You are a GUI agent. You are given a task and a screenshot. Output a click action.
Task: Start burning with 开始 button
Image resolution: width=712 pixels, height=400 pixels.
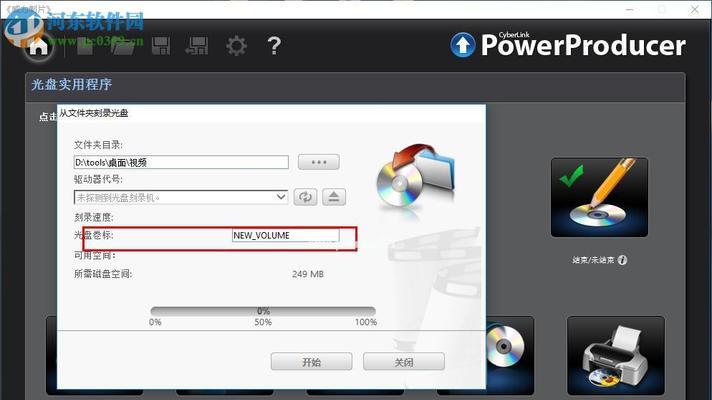point(312,362)
